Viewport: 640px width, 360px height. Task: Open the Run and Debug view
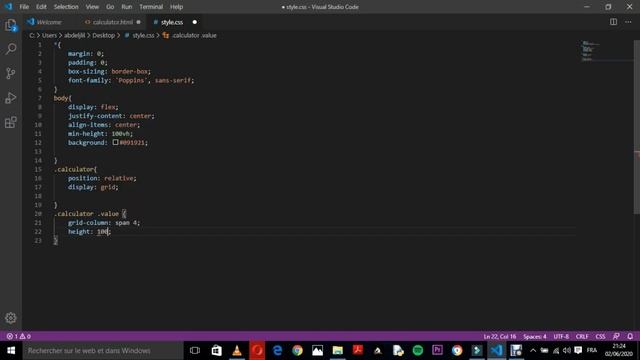tap(11, 98)
